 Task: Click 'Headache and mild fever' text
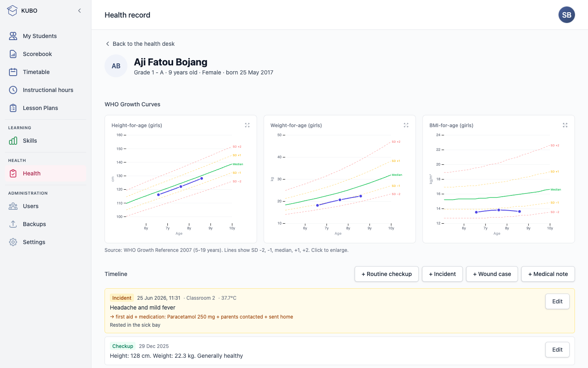click(x=143, y=307)
